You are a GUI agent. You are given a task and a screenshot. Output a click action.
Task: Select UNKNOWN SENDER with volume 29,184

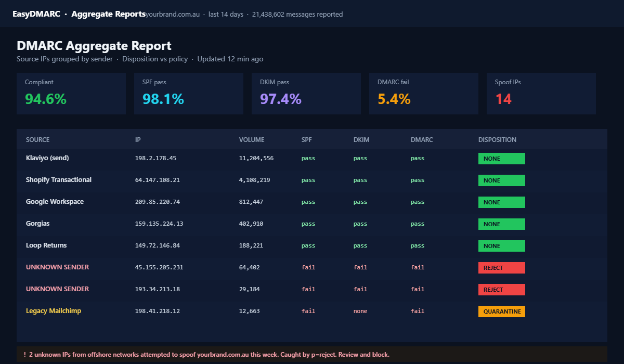pos(57,289)
